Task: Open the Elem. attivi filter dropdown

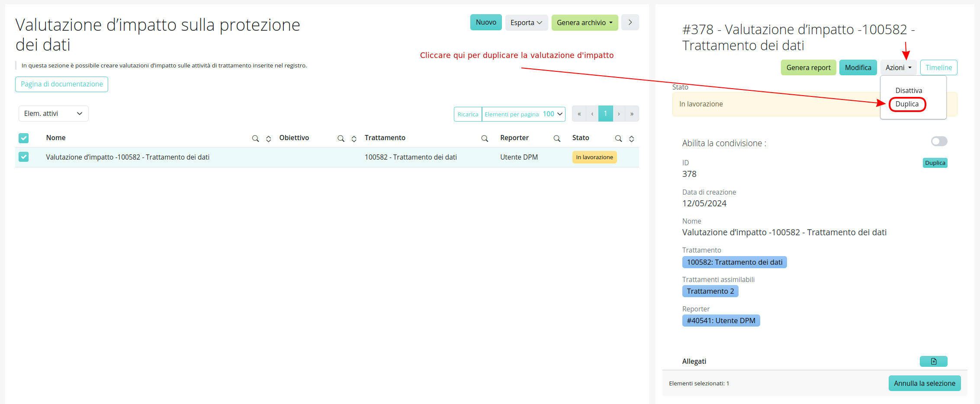Action: tap(54, 113)
